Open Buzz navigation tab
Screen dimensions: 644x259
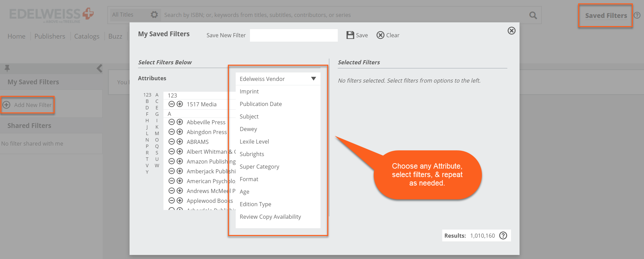click(x=115, y=36)
